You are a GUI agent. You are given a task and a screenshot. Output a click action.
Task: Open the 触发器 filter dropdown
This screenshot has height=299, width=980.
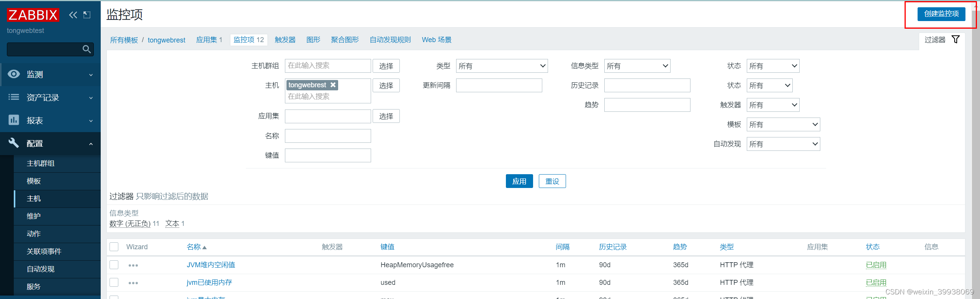[x=773, y=105]
